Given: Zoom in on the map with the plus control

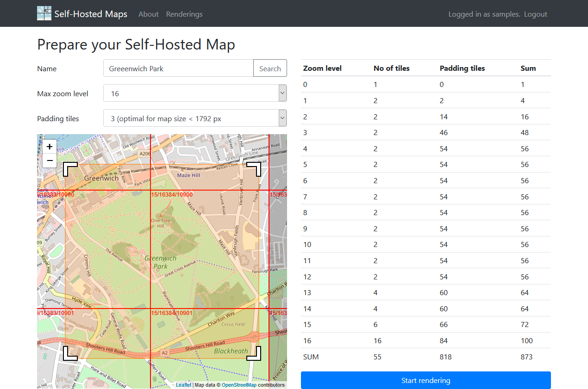Looking at the screenshot, I should (50, 146).
